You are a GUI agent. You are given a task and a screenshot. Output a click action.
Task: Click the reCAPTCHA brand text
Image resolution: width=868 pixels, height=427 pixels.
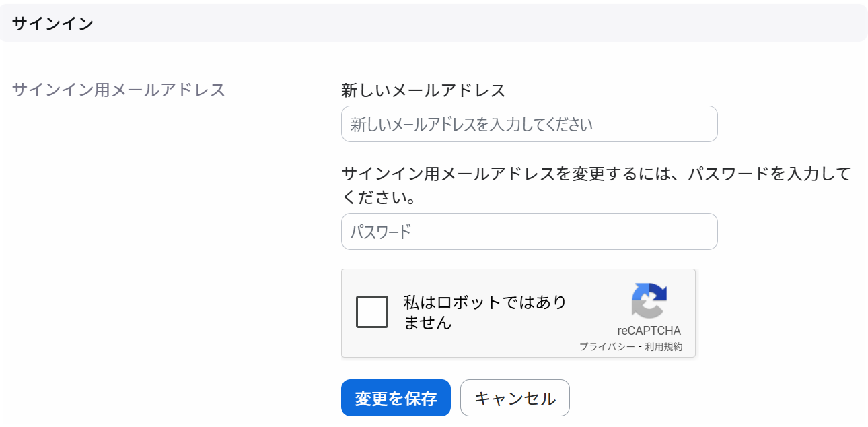[649, 331]
